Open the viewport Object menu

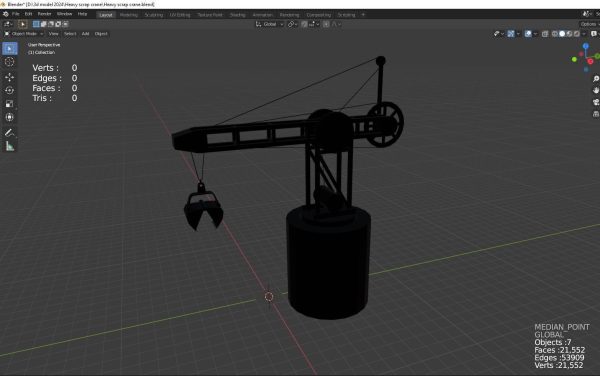coord(101,34)
